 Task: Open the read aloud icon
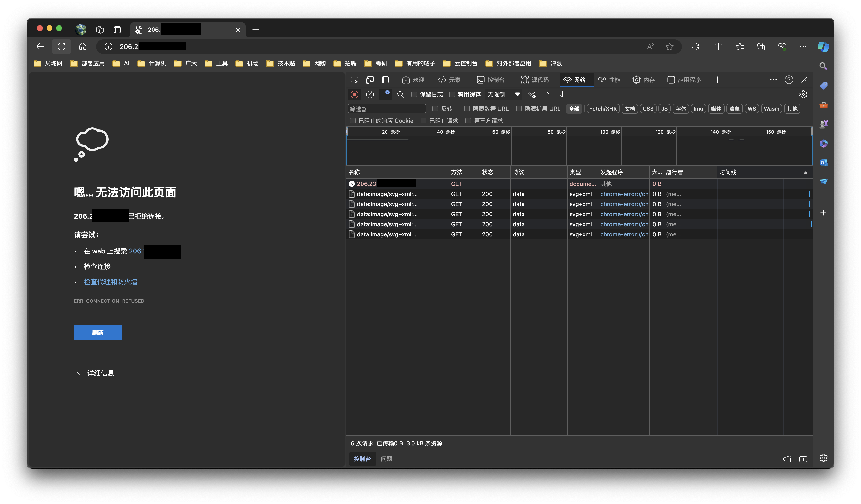(651, 46)
